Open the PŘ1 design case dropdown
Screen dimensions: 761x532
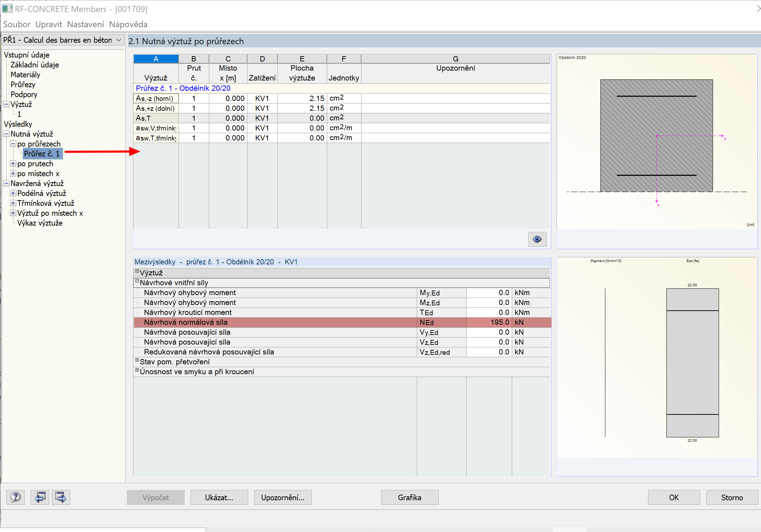[119, 40]
